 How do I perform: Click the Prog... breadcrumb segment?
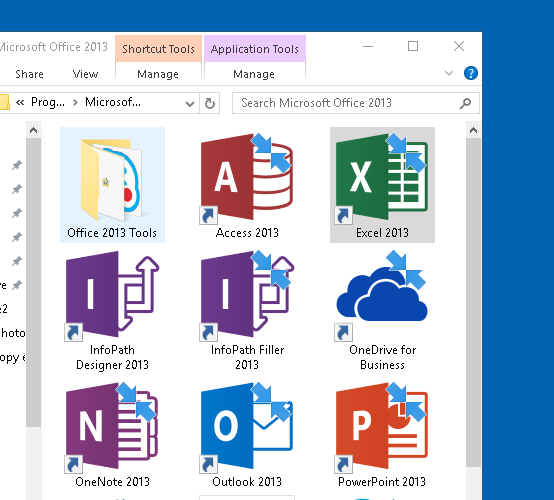[x=48, y=102]
